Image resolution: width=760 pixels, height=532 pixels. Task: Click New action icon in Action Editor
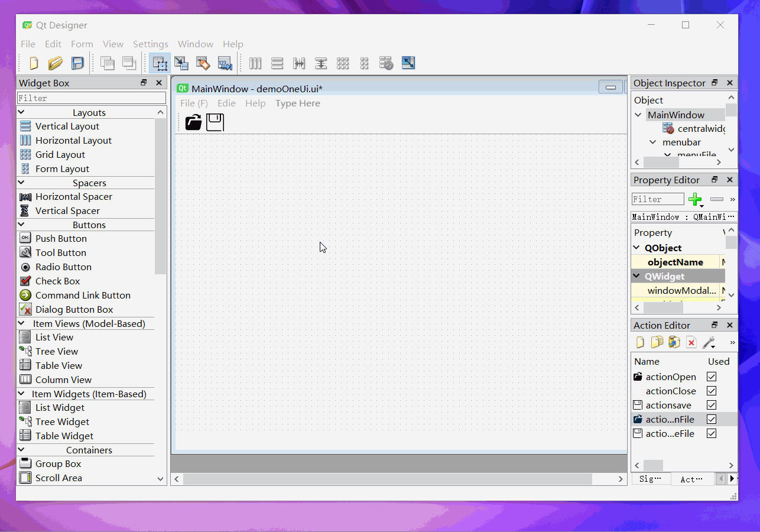640,342
